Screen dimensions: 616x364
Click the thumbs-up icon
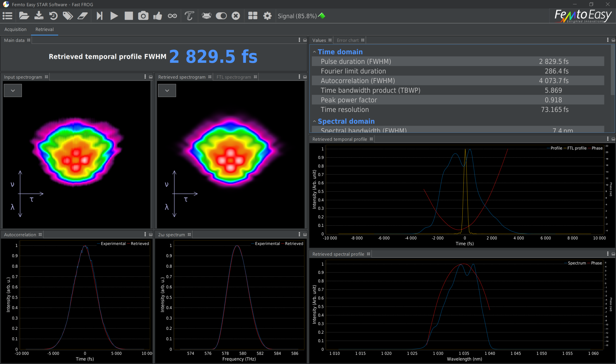[x=158, y=16]
